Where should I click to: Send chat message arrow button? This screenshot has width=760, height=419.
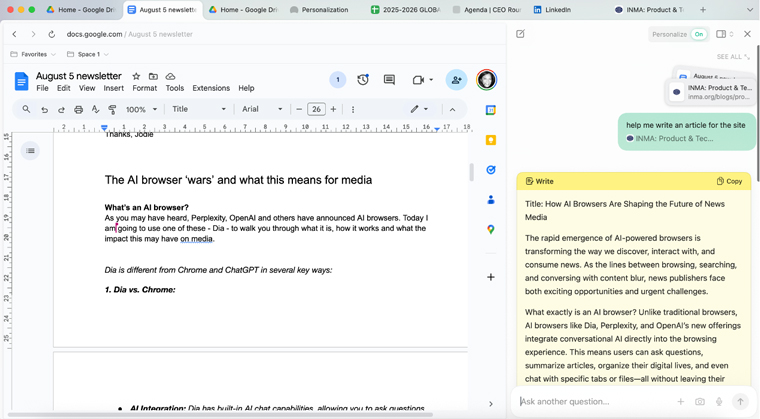click(x=740, y=402)
